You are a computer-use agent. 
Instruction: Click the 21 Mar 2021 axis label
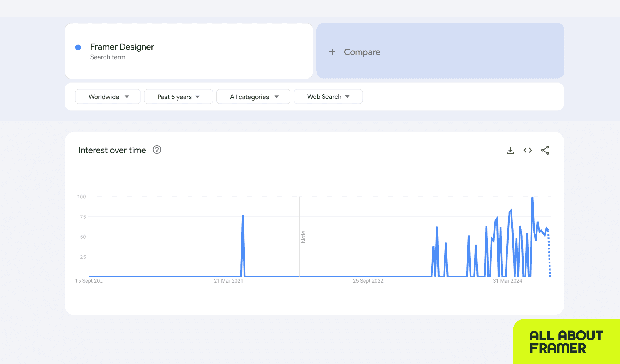(x=229, y=281)
